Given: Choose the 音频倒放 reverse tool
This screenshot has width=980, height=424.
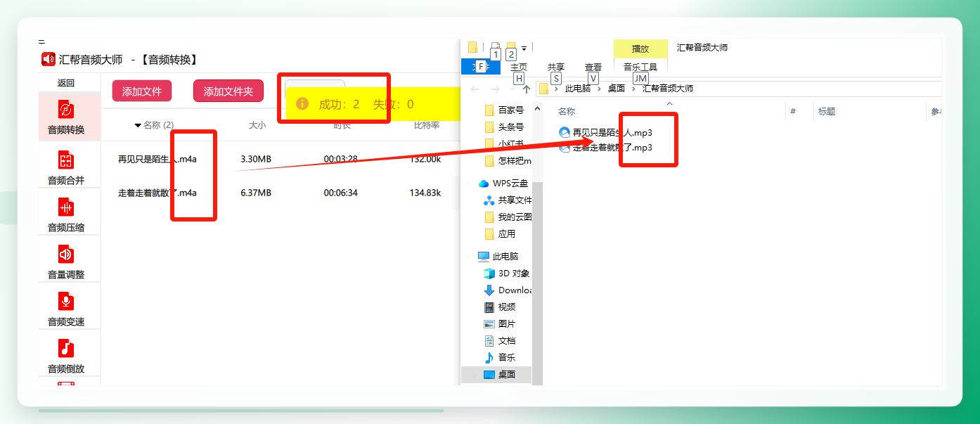Looking at the screenshot, I should 66,356.
